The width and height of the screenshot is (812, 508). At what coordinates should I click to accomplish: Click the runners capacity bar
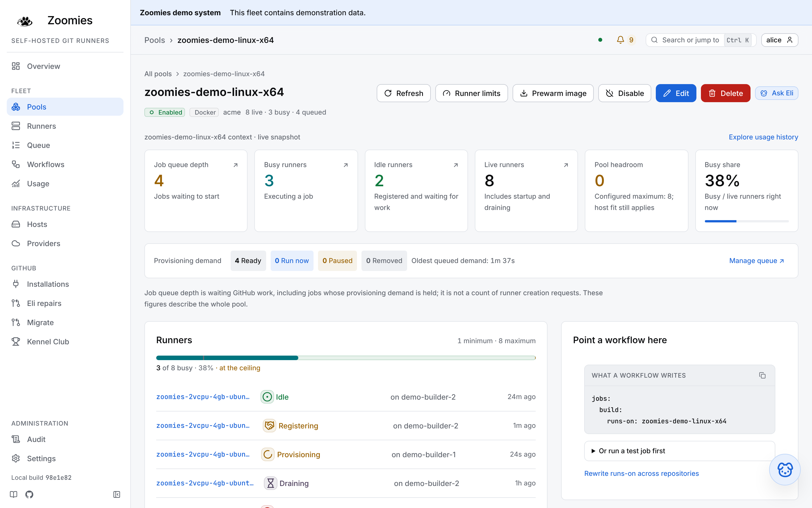click(x=346, y=358)
